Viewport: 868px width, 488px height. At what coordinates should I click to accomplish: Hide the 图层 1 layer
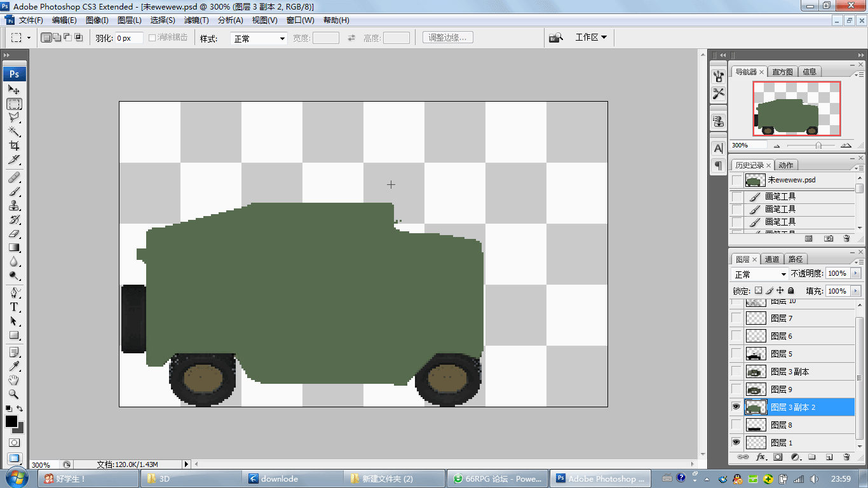[x=736, y=442]
